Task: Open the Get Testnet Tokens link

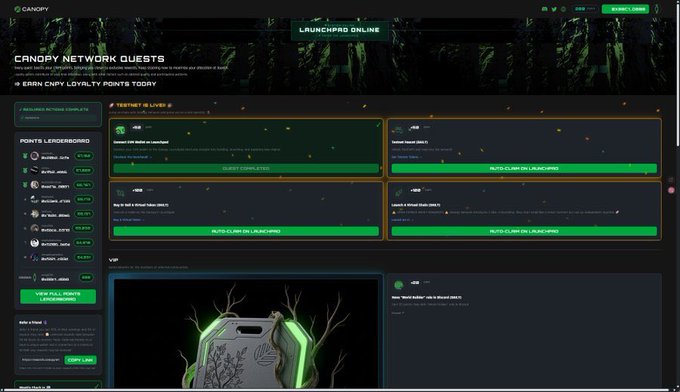Action: (x=407, y=157)
